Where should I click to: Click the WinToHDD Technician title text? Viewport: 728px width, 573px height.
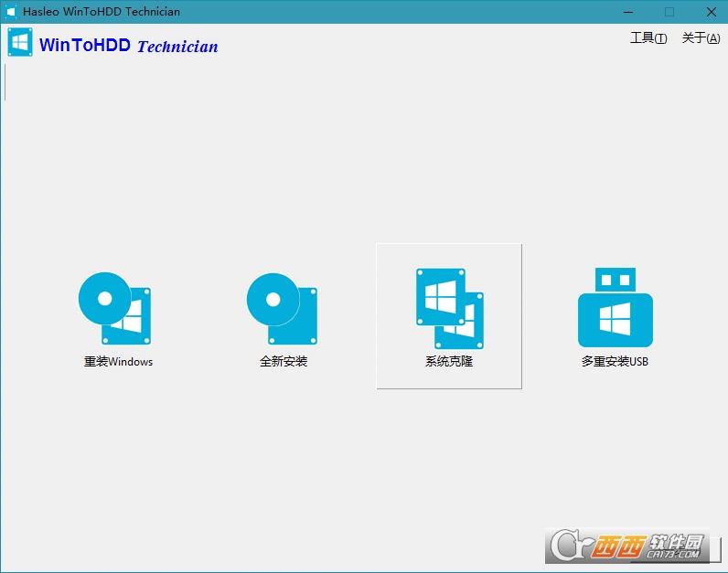pos(129,46)
